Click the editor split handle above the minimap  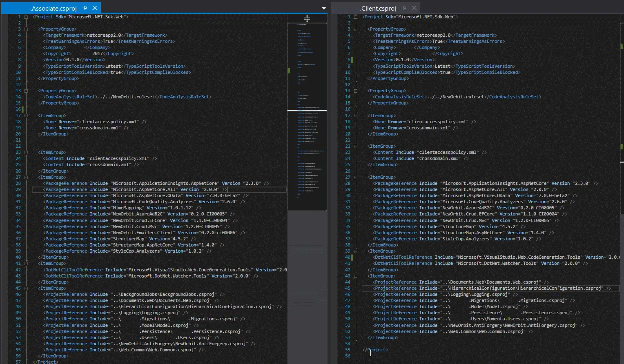pos(307,18)
